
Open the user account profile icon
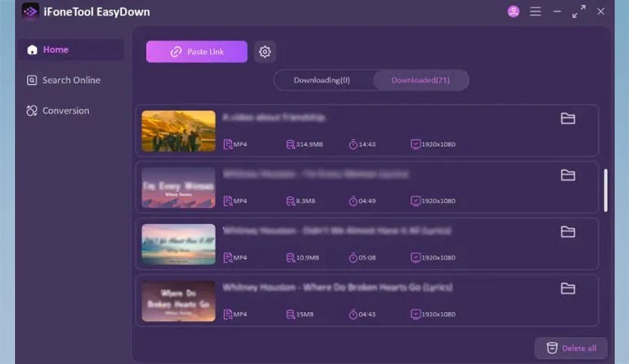click(513, 11)
